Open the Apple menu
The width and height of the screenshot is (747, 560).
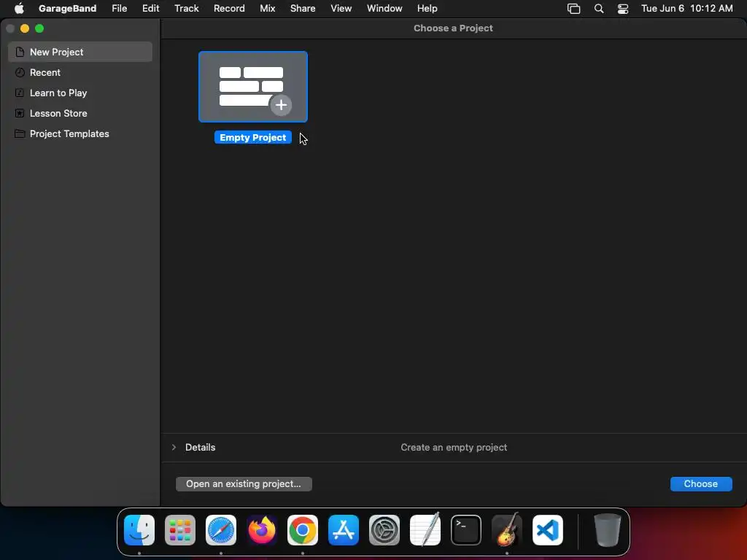tap(19, 8)
